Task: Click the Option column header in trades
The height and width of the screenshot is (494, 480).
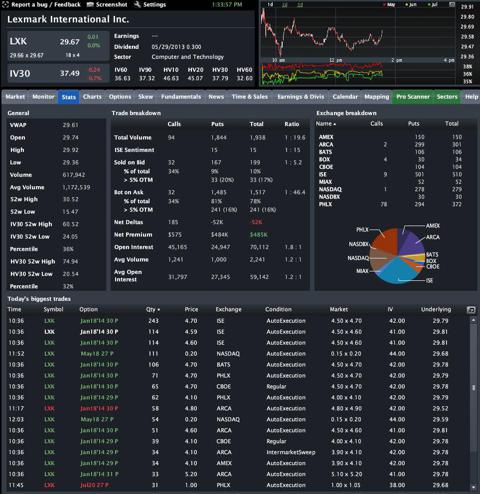Action: click(89, 309)
